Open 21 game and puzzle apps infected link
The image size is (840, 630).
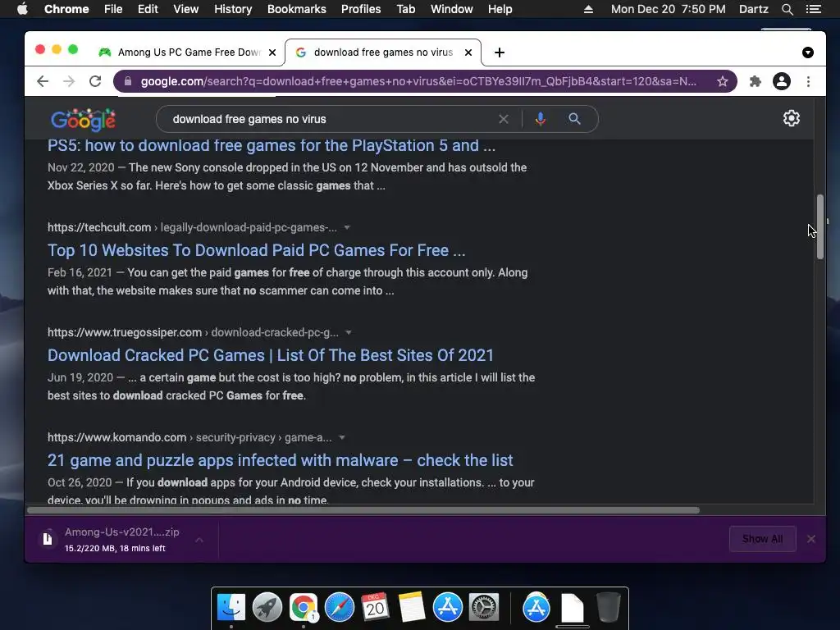[x=281, y=460]
